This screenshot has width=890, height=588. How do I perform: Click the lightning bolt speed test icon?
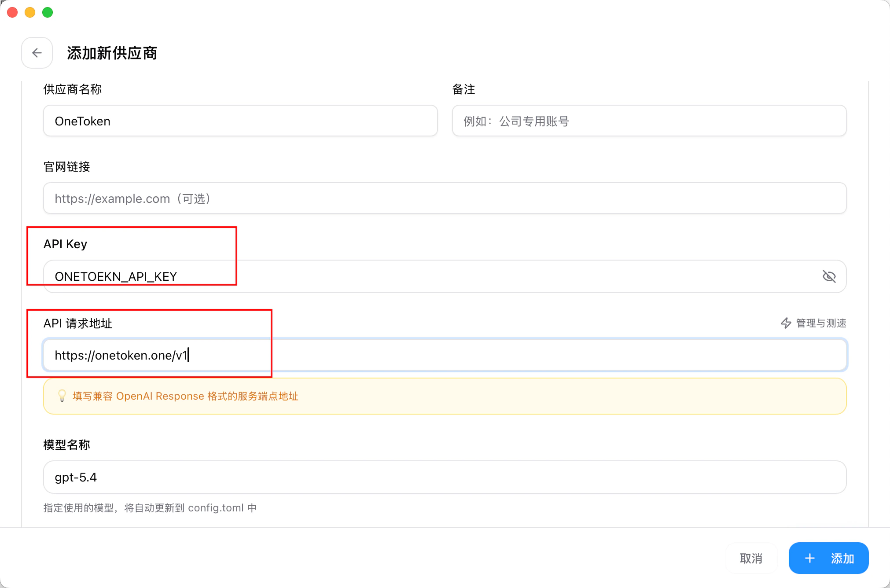click(786, 323)
